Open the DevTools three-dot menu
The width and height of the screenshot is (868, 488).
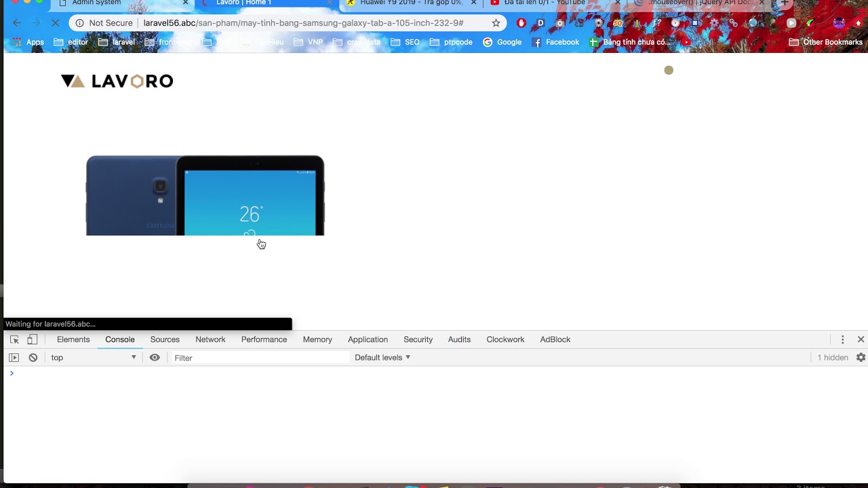click(x=842, y=340)
